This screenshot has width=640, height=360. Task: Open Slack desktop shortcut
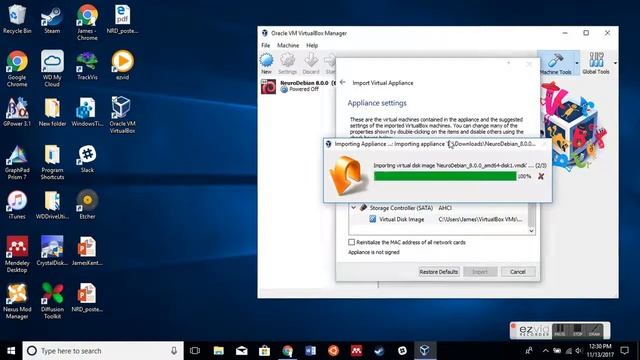point(87,159)
